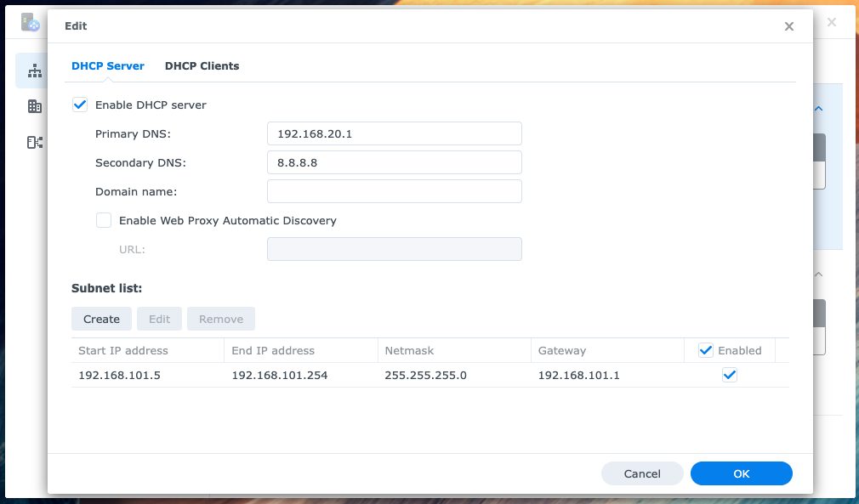Cancel the Edit dialog
The image size is (859, 504).
(642, 473)
